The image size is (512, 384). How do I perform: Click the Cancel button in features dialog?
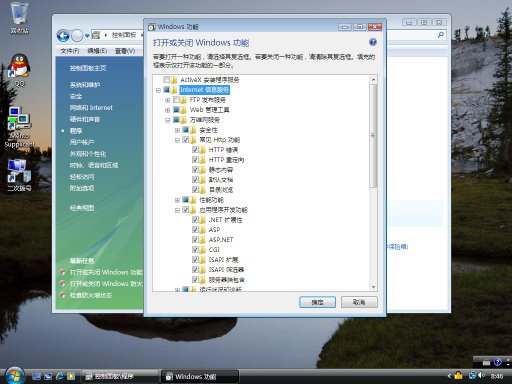[359, 302]
